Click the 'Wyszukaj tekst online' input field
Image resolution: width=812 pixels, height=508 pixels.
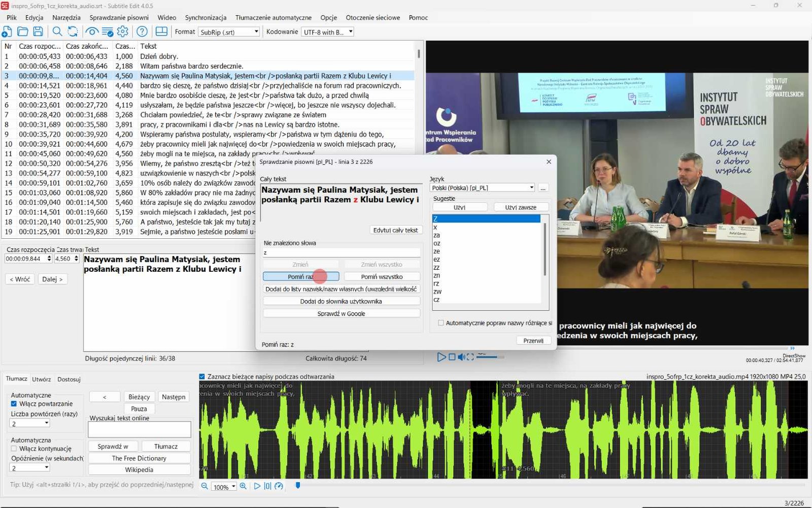click(140, 429)
